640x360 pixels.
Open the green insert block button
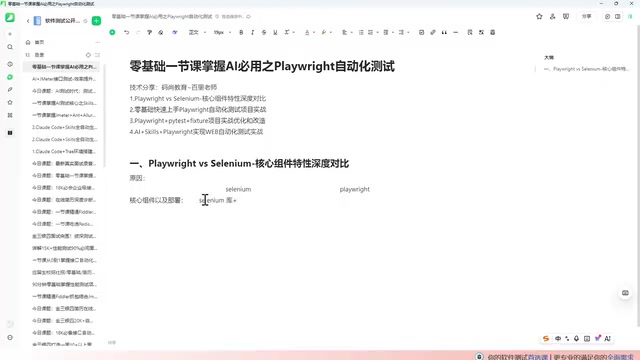tap(112, 32)
